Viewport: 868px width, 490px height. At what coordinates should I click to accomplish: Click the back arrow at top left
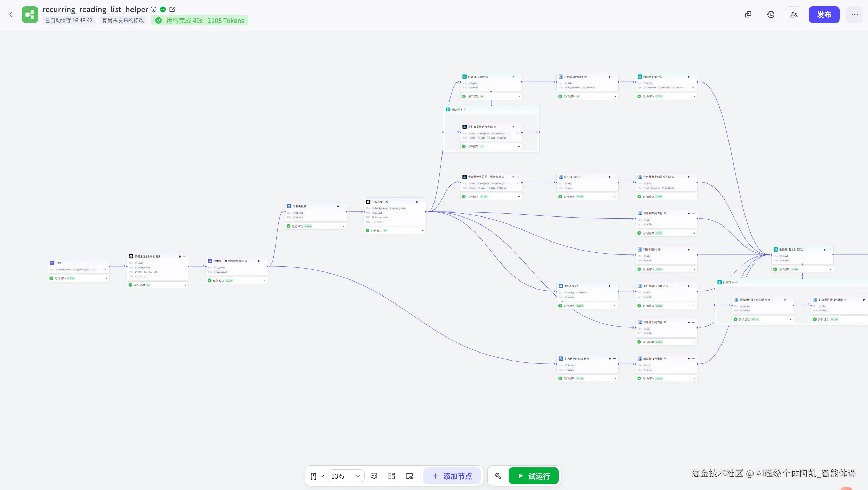click(x=11, y=15)
